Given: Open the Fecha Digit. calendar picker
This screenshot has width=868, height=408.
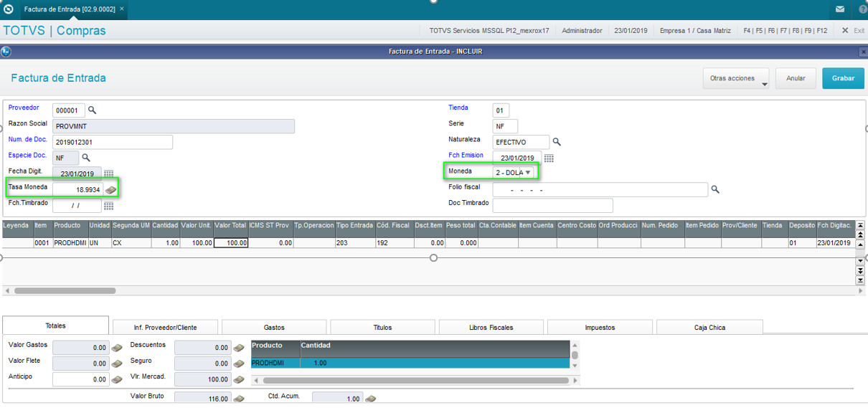Looking at the screenshot, I should (x=108, y=174).
